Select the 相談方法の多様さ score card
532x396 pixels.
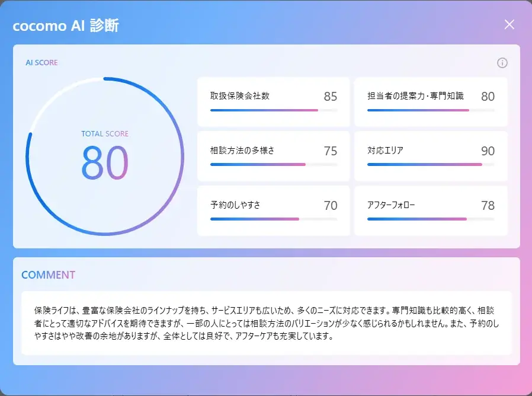coord(273,156)
